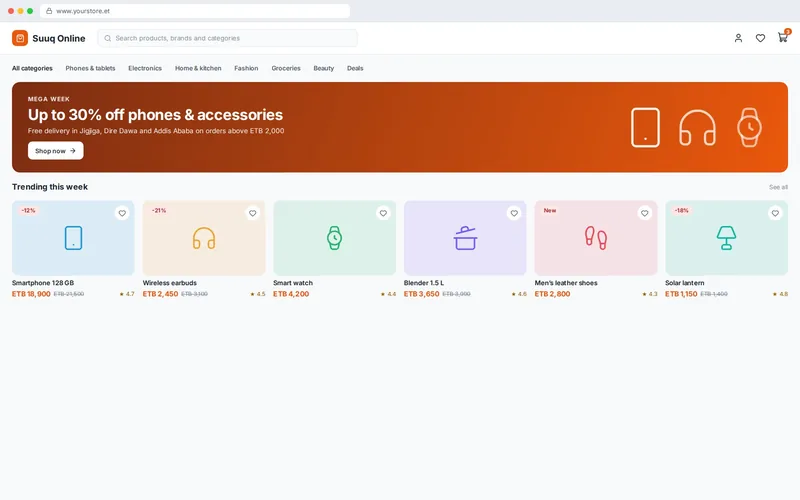This screenshot has width=800, height=500.
Task: Click the -12% discount badge
Action: pos(29,210)
